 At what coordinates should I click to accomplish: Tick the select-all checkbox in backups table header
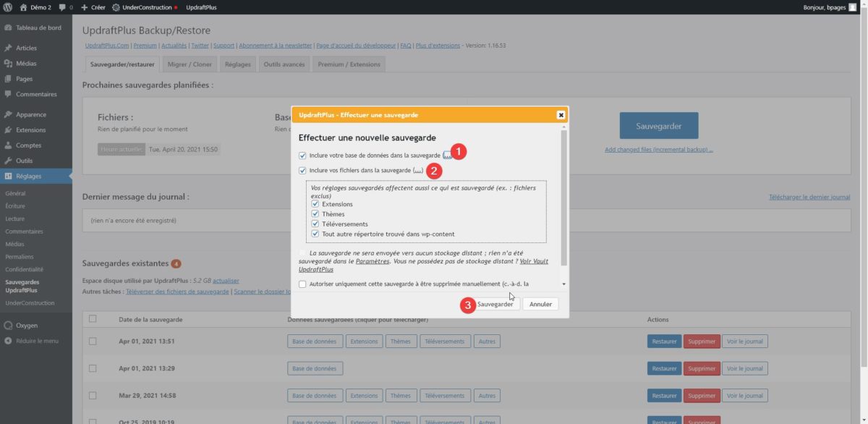(x=92, y=319)
